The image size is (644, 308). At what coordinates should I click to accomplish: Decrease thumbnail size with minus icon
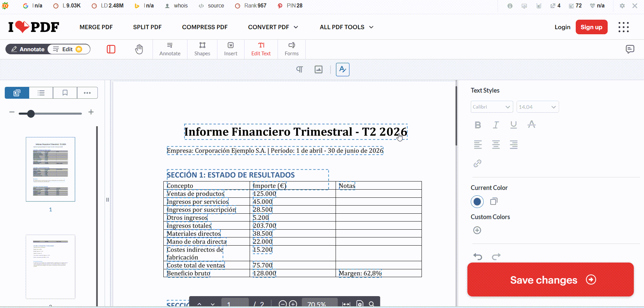(12, 112)
